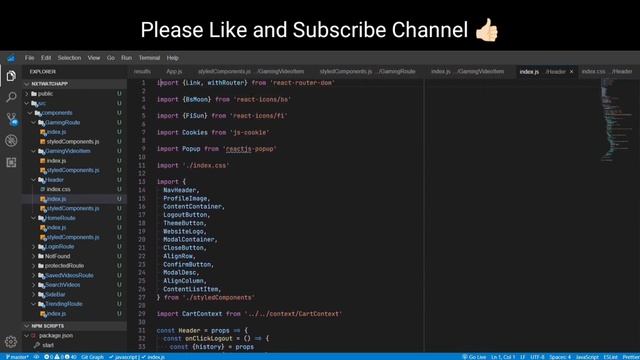Collapse the Header folder
Image resolution: width=640 pixels, height=360 pixels.
coord(74,180)
